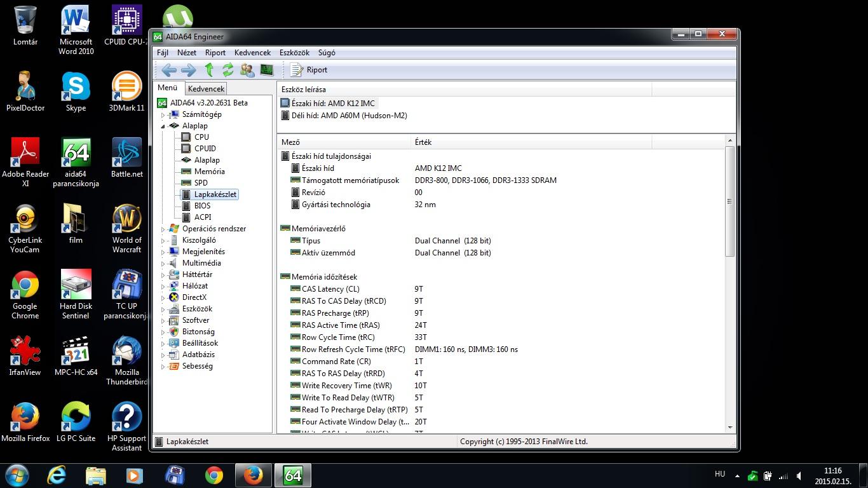Open the IrfanView desktop shortcut
The height and width of the screenshot is (488, 868).
[x=25, y=356]
